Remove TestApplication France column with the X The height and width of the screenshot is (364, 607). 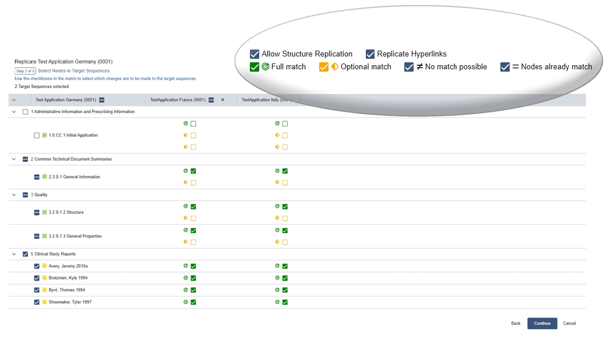coord(223,100)
